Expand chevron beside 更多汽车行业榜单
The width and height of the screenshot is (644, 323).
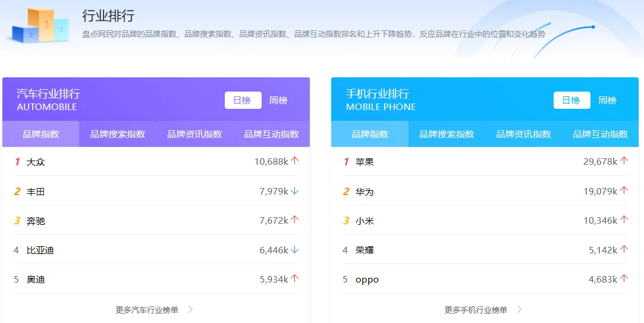(190, 309)
